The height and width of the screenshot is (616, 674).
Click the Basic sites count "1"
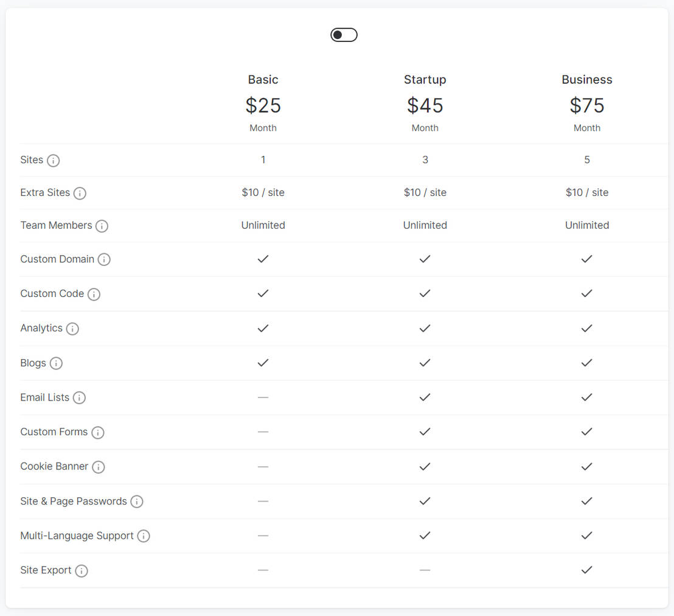263,160
